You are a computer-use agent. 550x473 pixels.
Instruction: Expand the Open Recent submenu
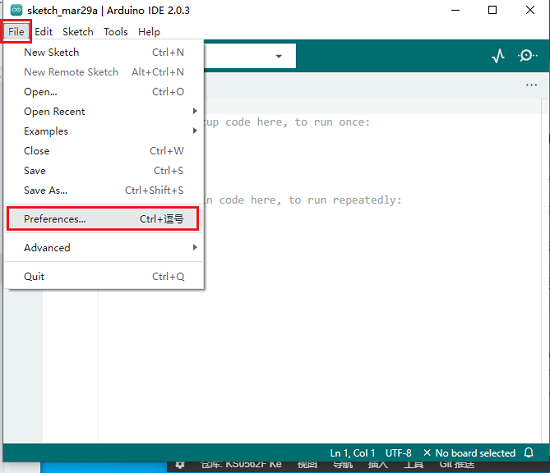point(103,111)
